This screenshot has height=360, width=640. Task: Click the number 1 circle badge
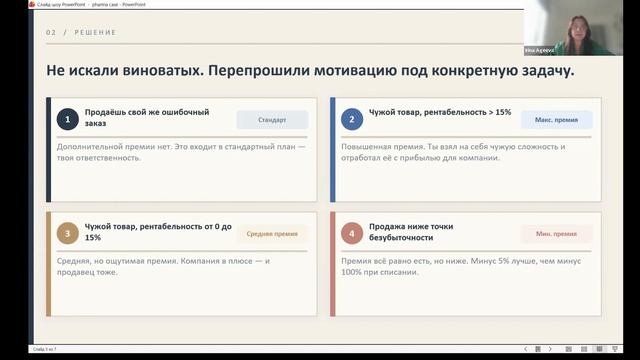[68, 119]
